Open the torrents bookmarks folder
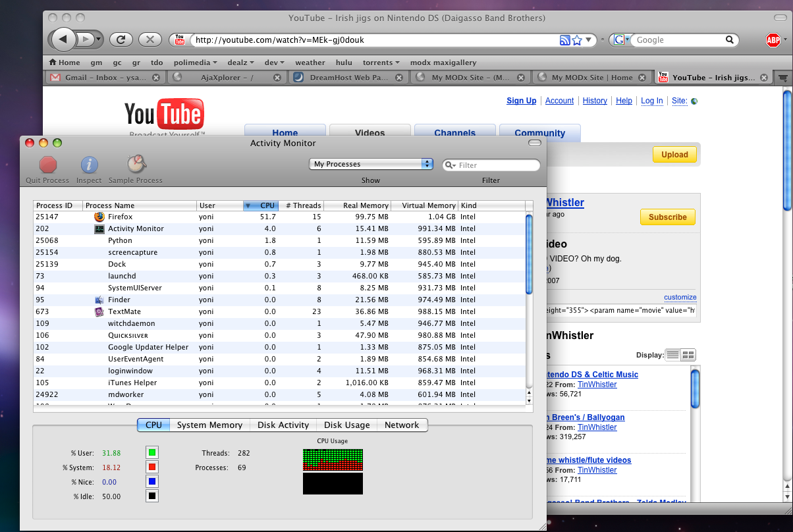 pos(381,63)
